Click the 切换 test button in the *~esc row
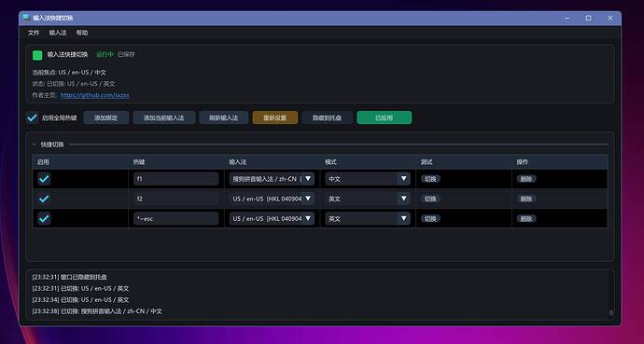Screen dimensions: 644x344 pos(430,218)
